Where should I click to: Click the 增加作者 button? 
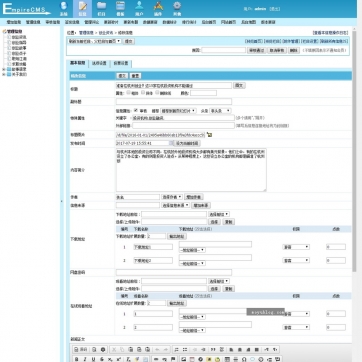[194, 197]
